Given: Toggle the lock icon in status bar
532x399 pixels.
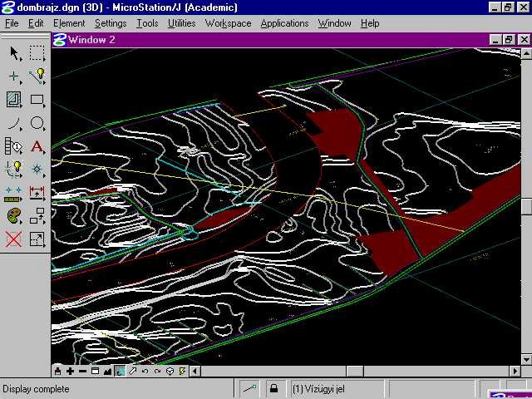Looking at the screenshot, I should (x=273, y=388).
